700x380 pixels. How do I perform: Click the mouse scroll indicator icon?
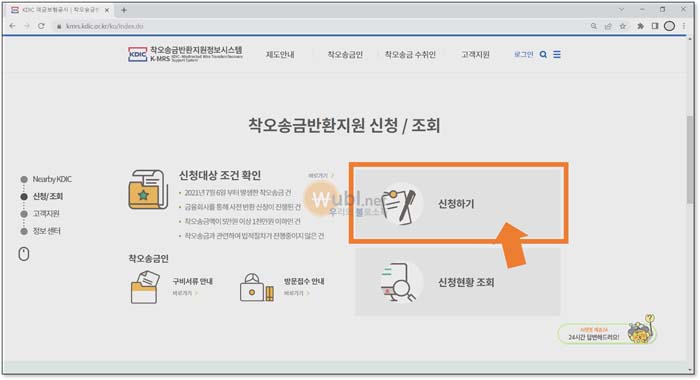click(x=24, y=254)
